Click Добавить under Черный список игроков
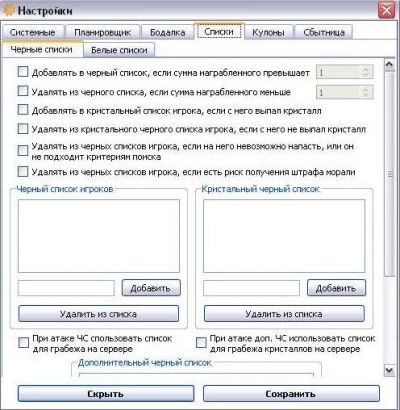This screenshot has height=410, width=400. click(x=151, y=288)
